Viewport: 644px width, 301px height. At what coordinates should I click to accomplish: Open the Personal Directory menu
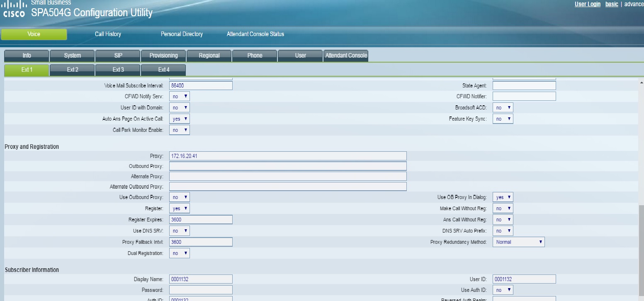coord(182,34)
